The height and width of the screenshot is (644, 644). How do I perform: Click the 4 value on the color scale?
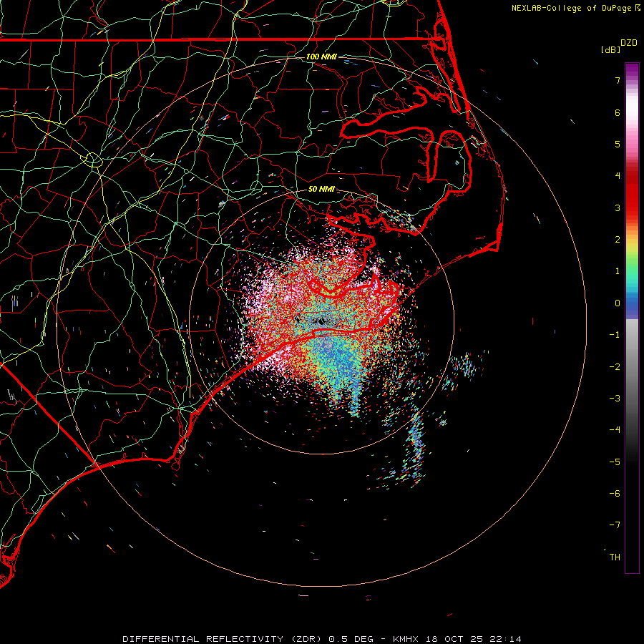point(618,176)
